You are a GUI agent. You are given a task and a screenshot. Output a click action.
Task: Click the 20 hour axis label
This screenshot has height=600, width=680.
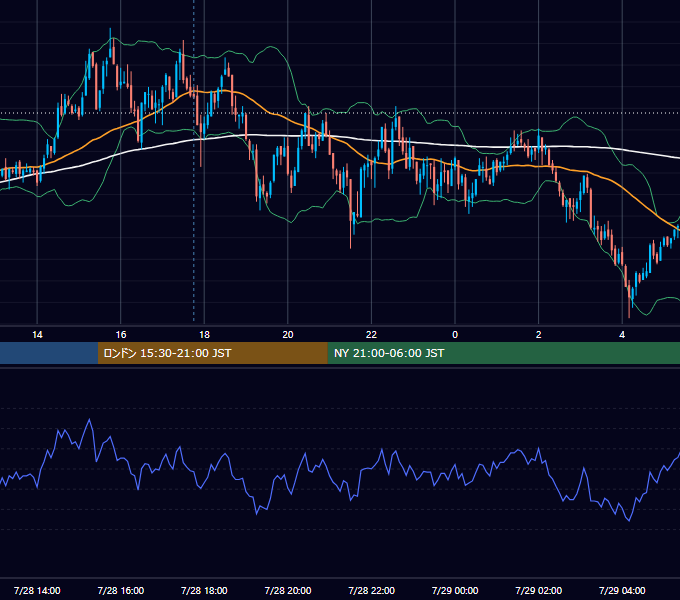(288, 335)
